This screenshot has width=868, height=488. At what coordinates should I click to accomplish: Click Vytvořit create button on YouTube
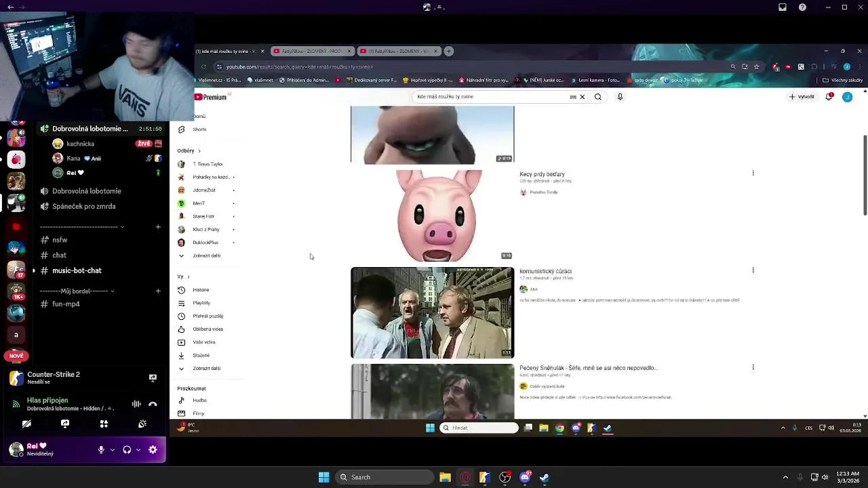pyautogui.click(x=802, y=97)
